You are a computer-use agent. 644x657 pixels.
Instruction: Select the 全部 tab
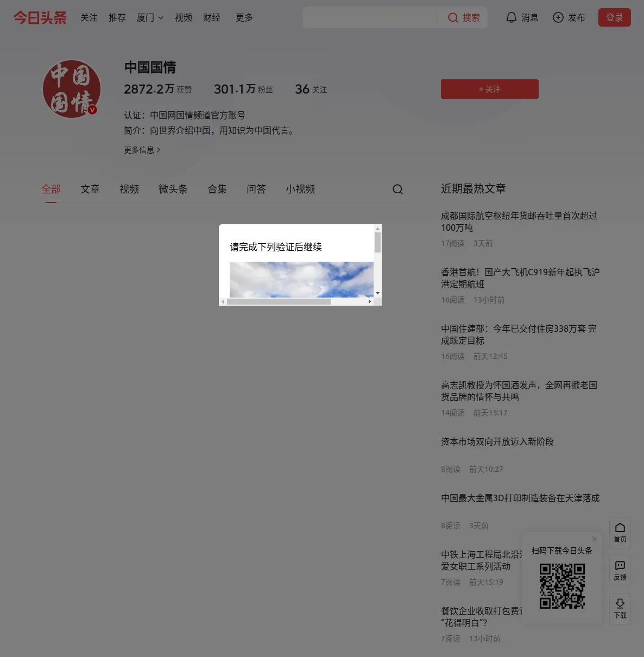(51, 189)
